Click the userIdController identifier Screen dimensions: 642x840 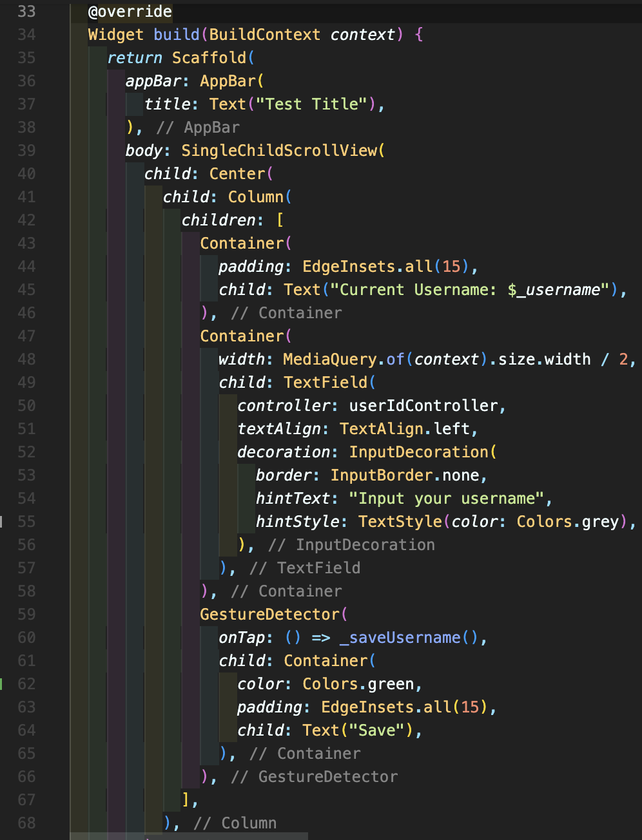[x=423, y=406]
